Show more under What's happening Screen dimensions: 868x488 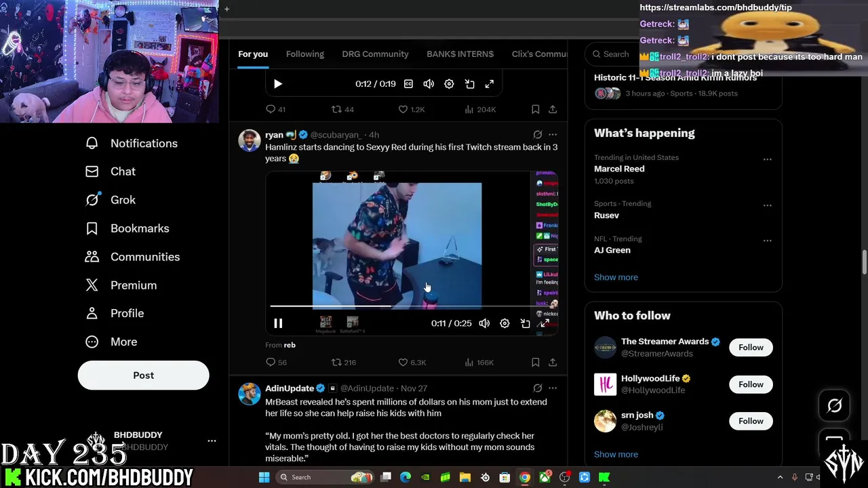pos(616,277)
